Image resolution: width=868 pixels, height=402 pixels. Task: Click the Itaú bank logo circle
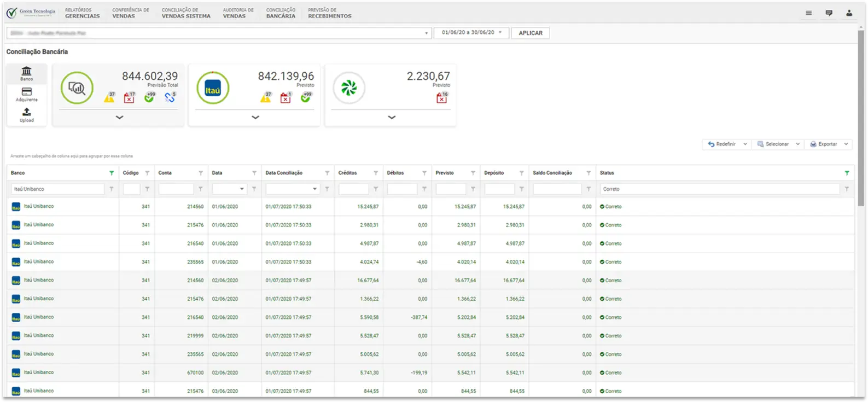click(x=213, y=88)
